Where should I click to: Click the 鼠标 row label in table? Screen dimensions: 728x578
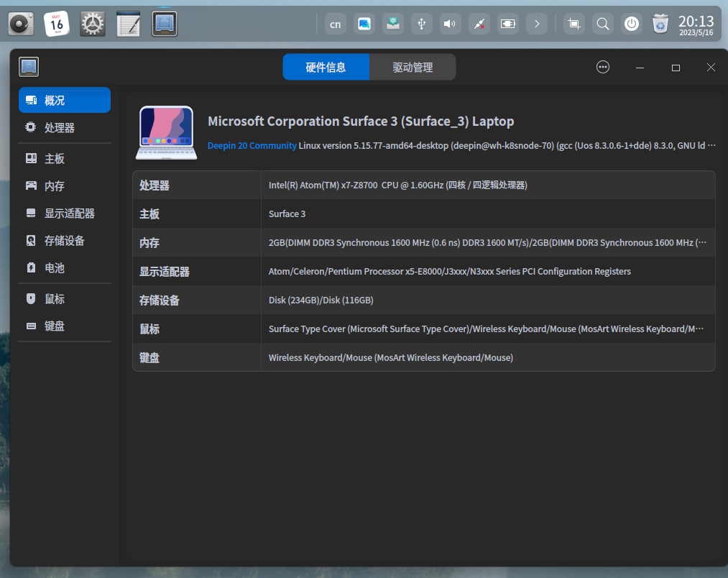click(x=149, y=329)
